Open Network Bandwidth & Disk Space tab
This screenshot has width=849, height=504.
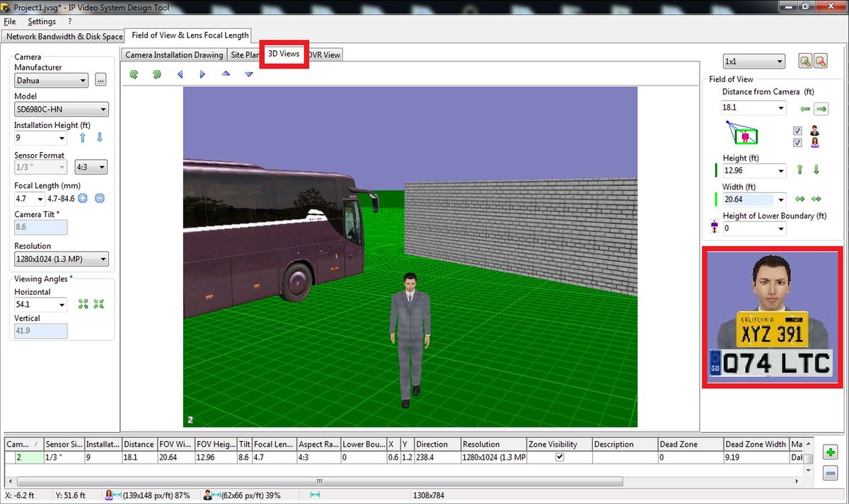(x=64, y=37)
